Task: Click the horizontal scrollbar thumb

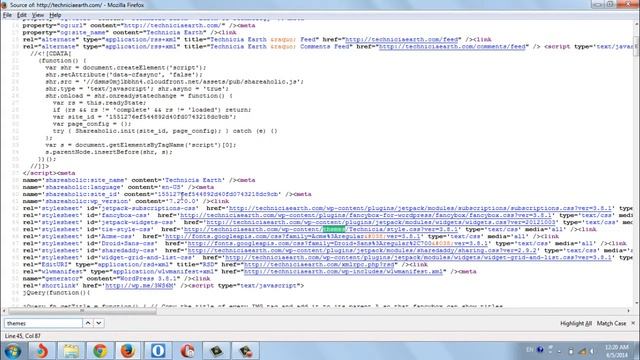Action: 82,311
